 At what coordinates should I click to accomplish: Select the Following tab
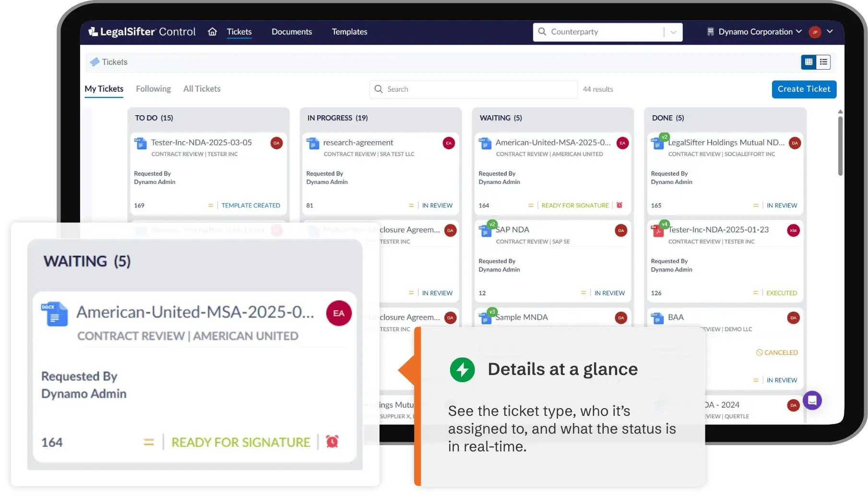(x=153, y=89)
